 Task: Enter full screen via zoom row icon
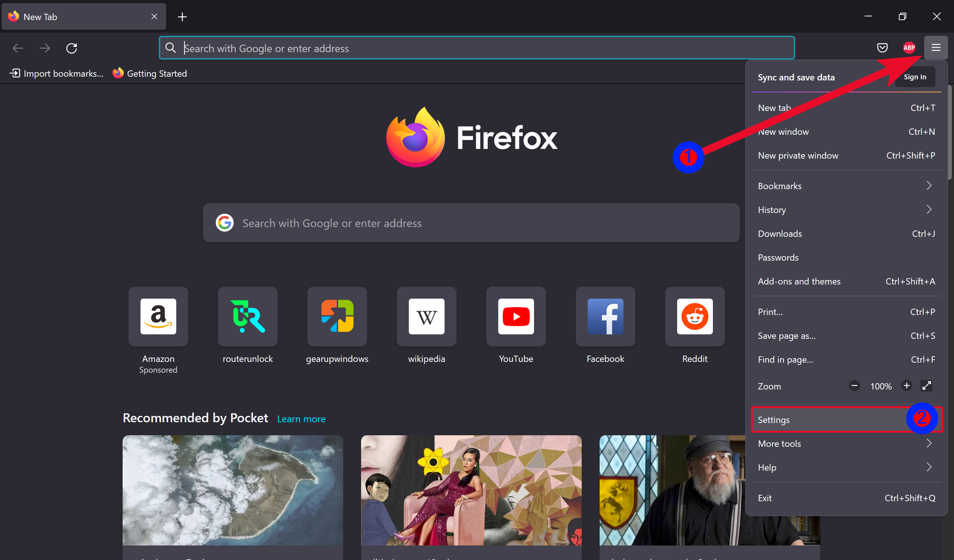tap(926, 386)
